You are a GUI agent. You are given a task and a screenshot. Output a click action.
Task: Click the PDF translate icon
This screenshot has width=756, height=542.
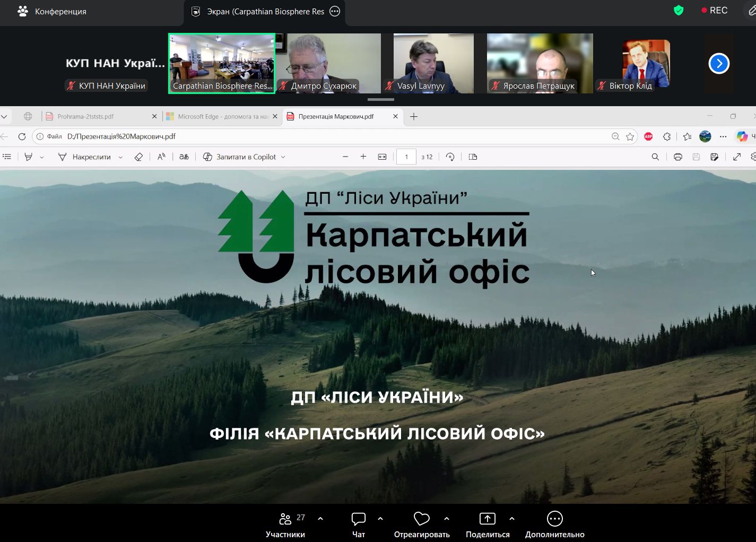(x=184, y=157)
